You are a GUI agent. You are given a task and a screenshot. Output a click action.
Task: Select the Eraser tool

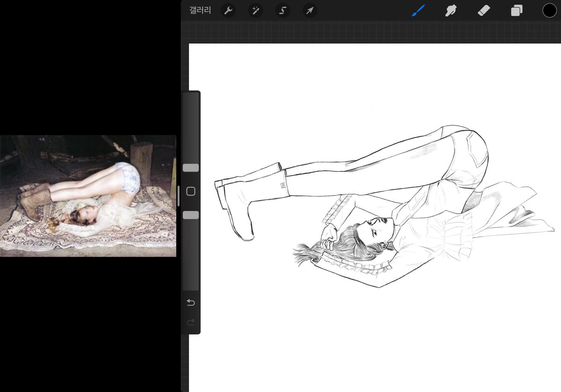coord(484,11)
